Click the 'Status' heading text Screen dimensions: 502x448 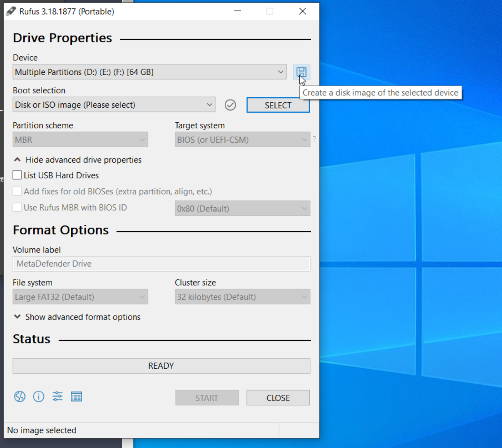[31, 339]
